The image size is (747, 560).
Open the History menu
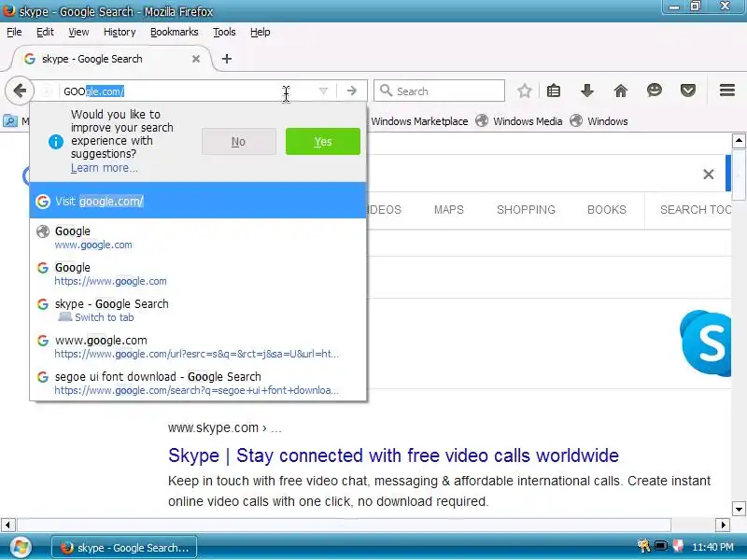(x=120, y=32)
